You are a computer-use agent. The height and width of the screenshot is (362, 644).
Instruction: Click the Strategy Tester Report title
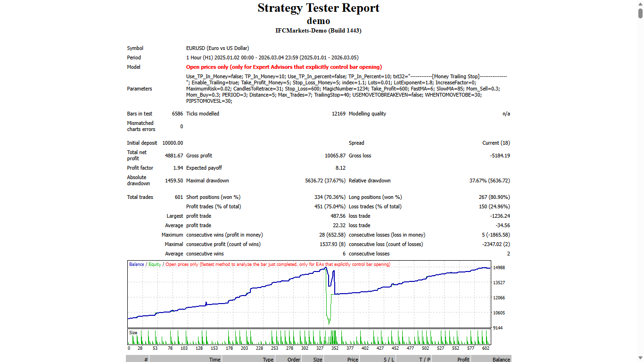318,8
